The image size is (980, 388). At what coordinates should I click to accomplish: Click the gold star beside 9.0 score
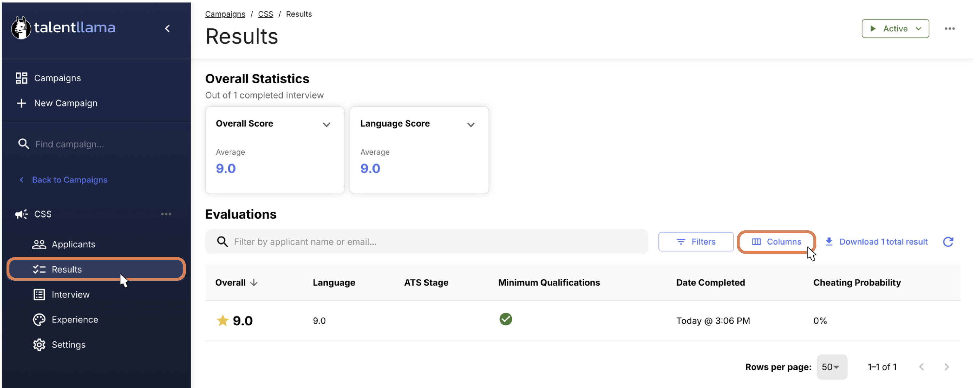coord(222,320)
